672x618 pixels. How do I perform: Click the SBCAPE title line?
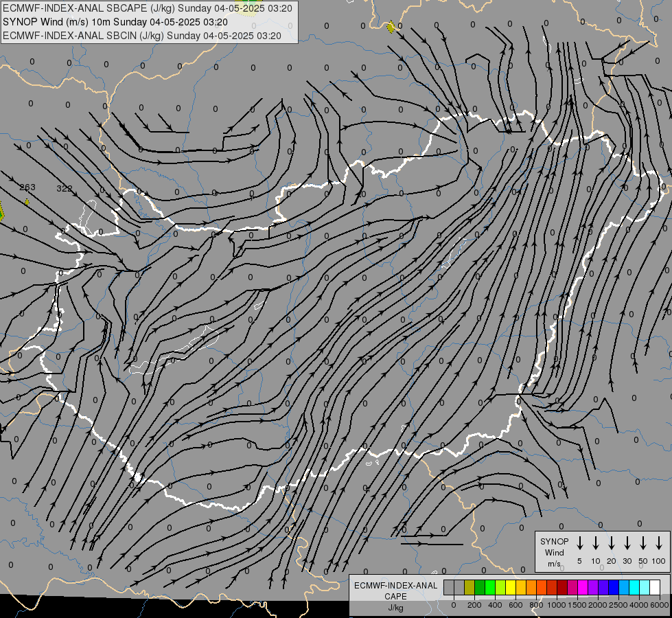tap(148, 8)
